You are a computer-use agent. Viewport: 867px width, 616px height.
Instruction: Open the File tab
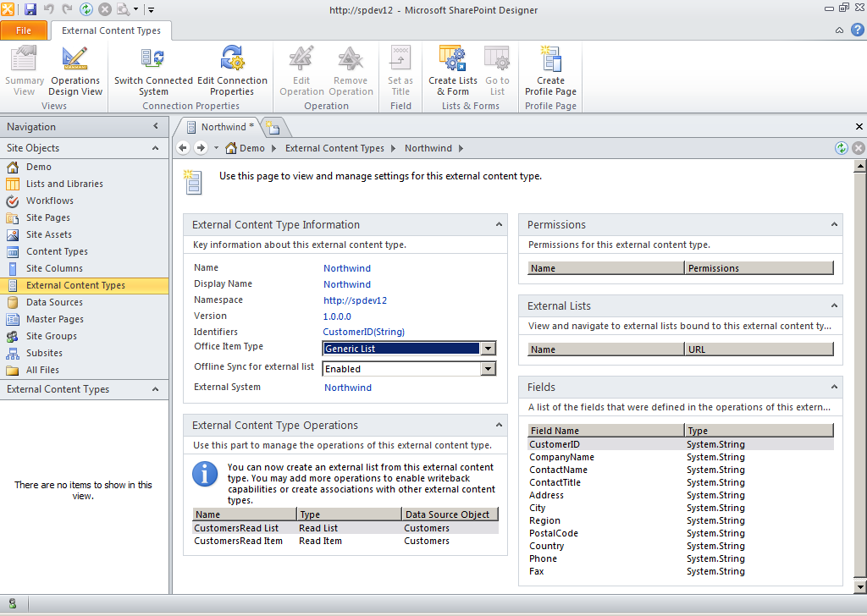pos(24,30)
